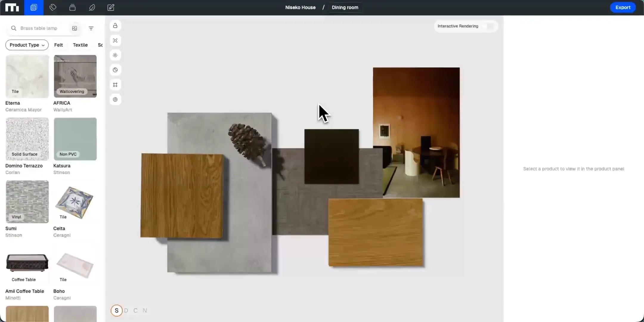
Task: Click the fit-to-screen focus icon
Action: 115,41
